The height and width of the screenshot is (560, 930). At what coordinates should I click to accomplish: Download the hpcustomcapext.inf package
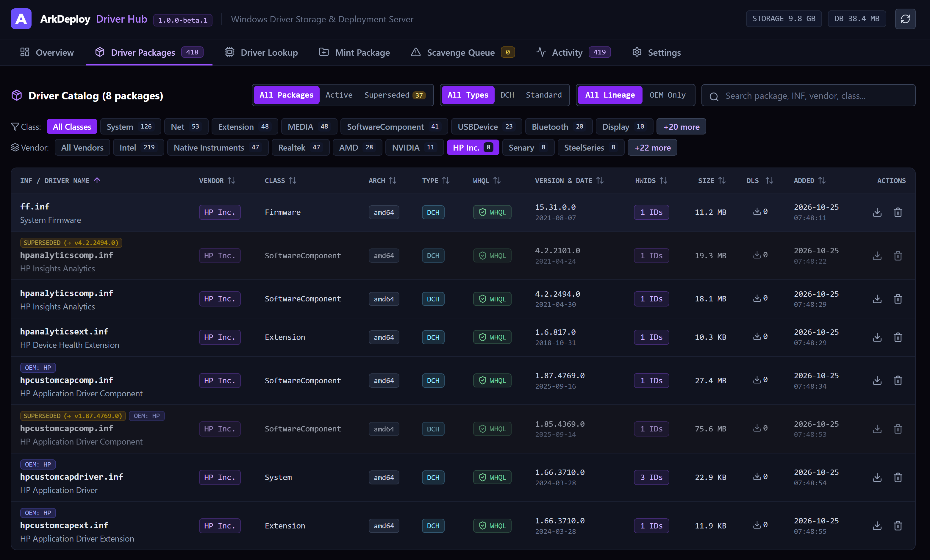[x=877, y=526]
